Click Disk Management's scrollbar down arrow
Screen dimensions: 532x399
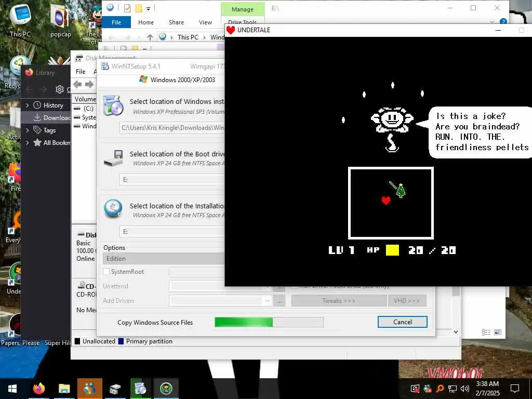coord(456,332)
